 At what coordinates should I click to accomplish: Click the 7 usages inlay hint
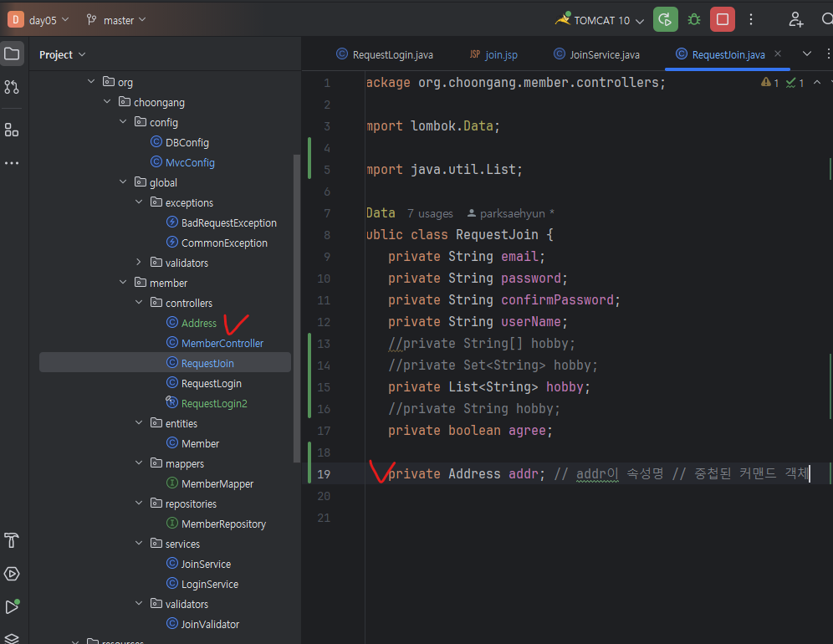430,213
